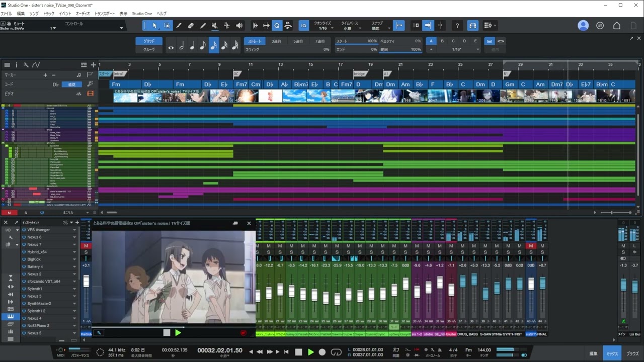This screenshot has height=362, width=644.
Task: Select the Listen speaker tool
Action: [x=239, y=26]
